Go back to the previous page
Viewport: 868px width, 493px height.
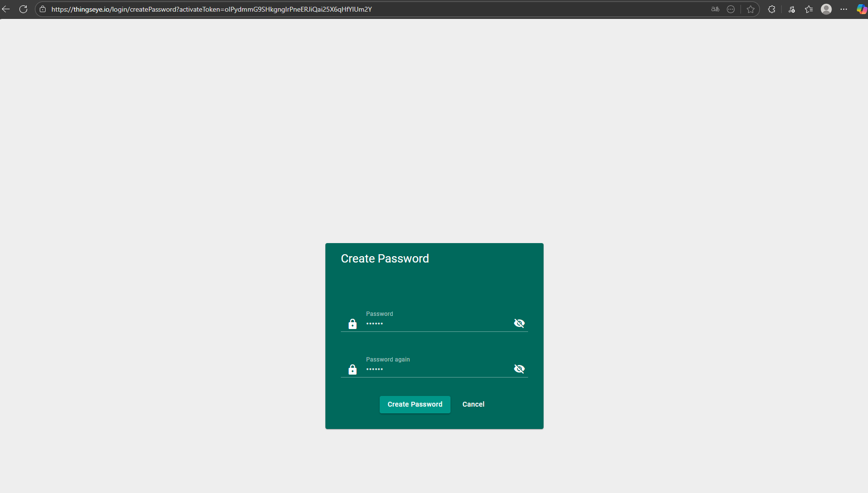6,9
